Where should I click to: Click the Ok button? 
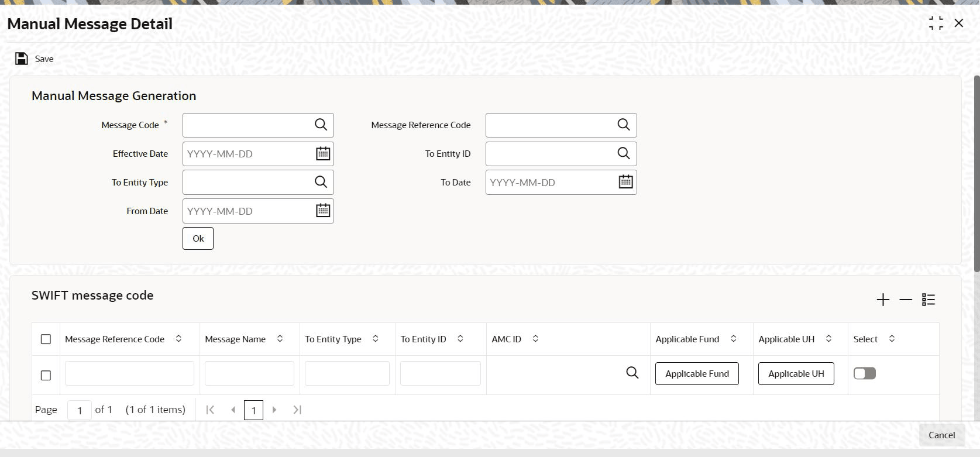pos(198,239)
